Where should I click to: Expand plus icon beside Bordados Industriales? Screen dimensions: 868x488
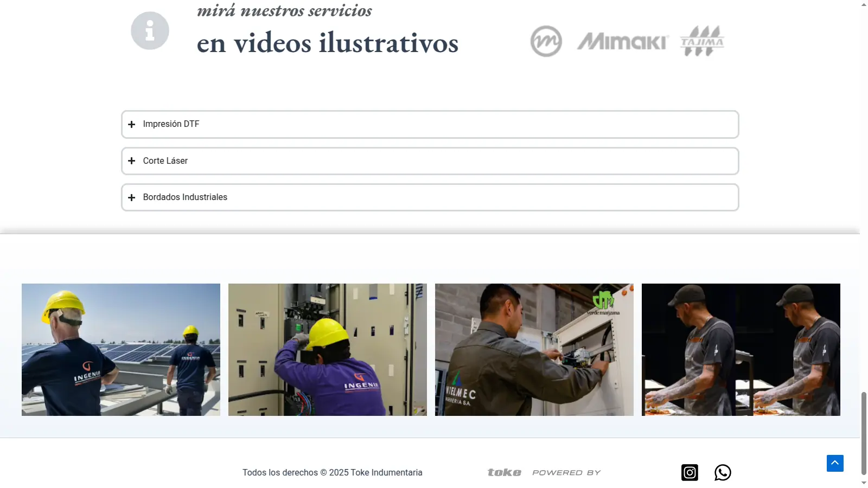click(x=131, y=197)
